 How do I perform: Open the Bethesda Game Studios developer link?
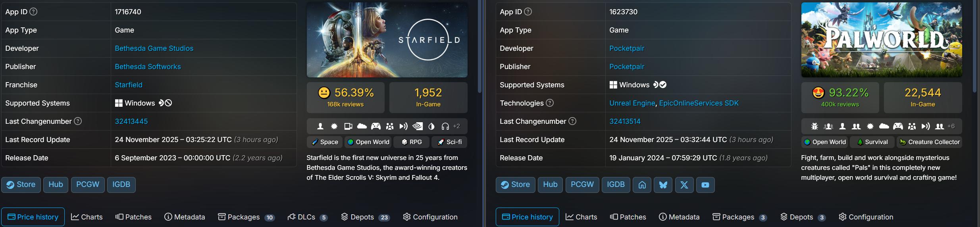(154, 48)
